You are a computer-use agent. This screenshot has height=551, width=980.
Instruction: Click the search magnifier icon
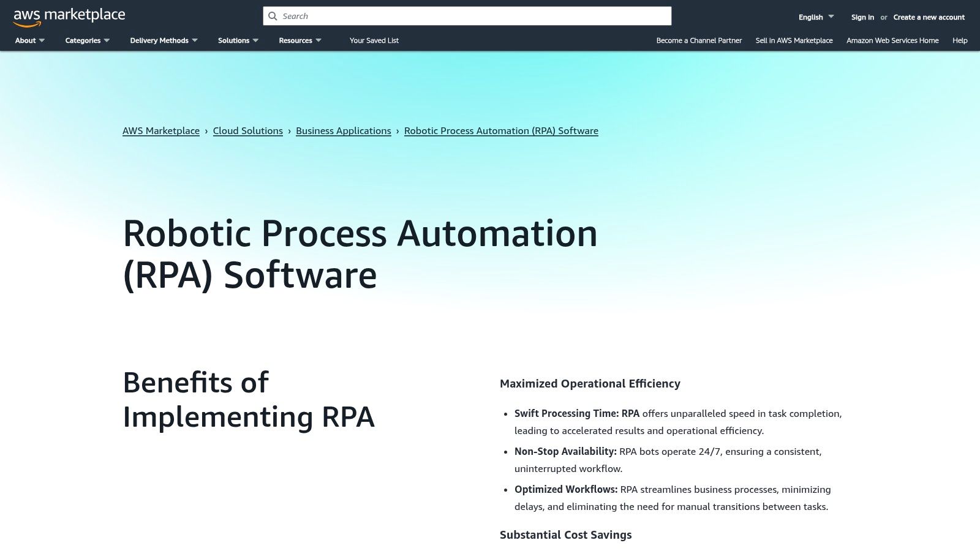pyautogui.click(x=273, y=16)
